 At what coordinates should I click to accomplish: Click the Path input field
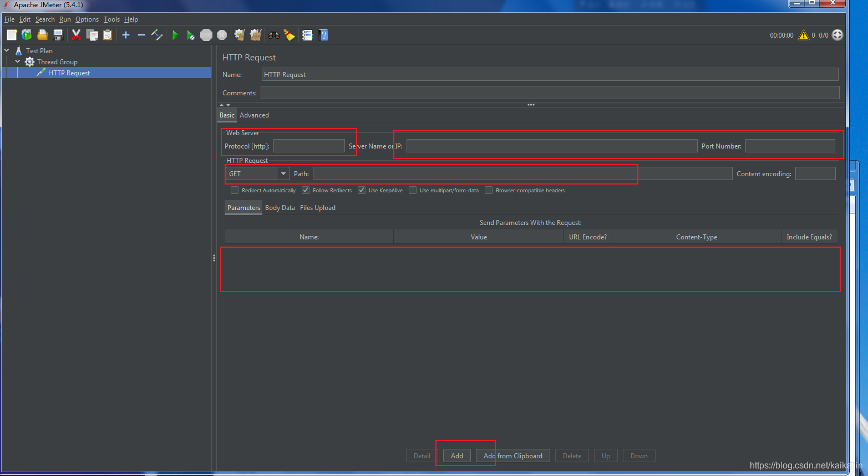(x=522, y=173)
